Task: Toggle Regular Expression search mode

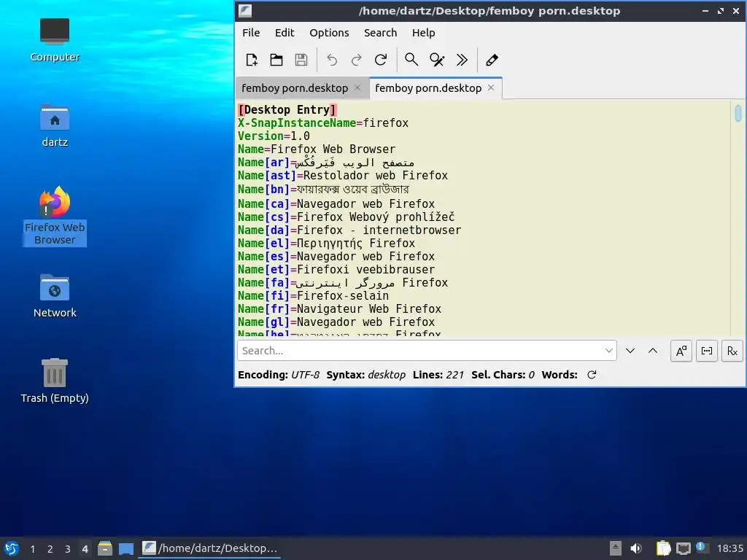Action: click(x=732, y=351)
